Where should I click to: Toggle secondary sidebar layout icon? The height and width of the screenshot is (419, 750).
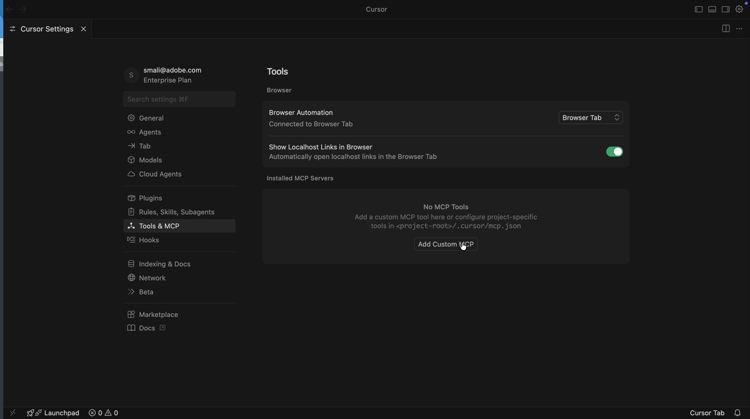726,9
